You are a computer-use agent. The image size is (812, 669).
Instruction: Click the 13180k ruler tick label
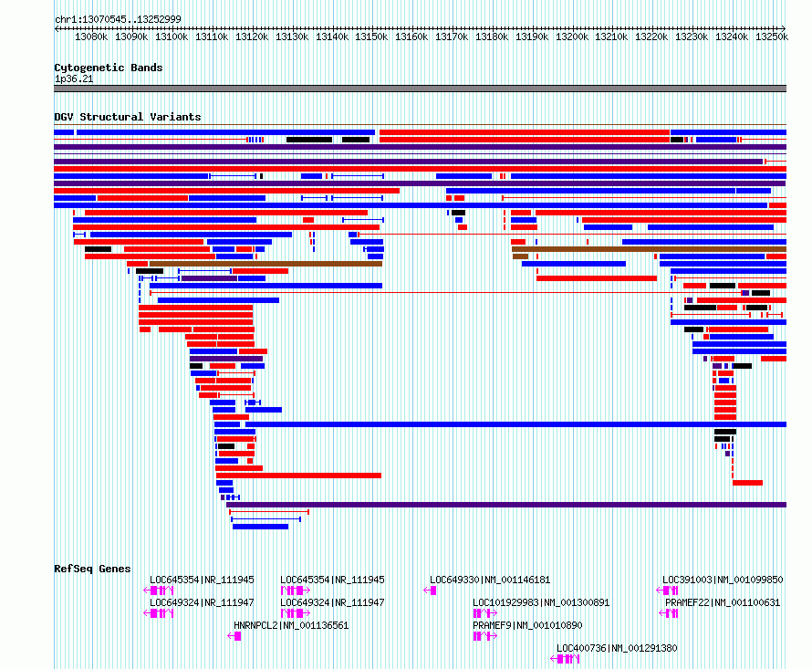pyautogui.click(x=492, y=37)
